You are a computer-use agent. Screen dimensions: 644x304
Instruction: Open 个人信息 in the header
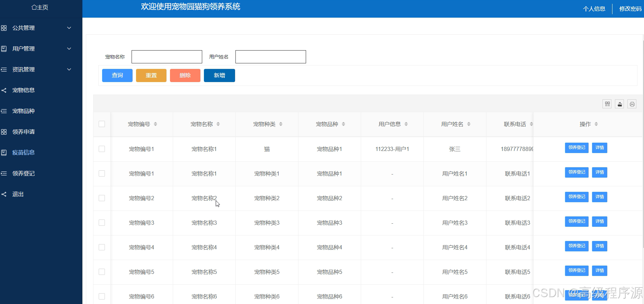point(594,9)
